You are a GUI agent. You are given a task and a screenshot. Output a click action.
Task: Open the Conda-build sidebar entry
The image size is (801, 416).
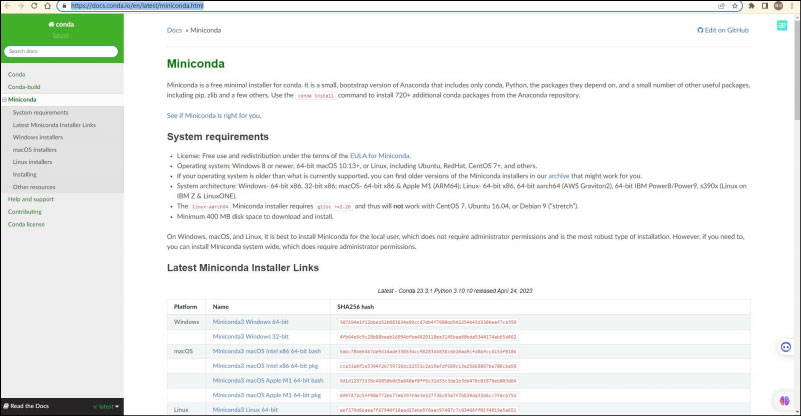click(24, 87)
